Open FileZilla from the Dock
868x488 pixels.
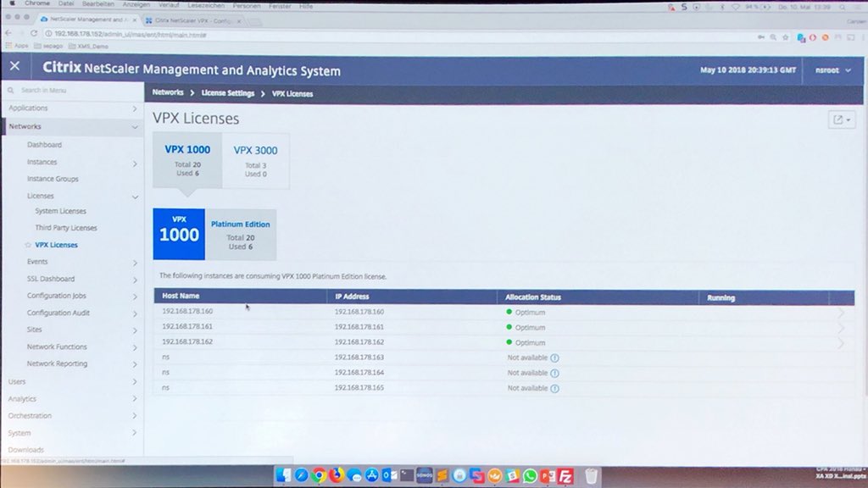point(565,475)
